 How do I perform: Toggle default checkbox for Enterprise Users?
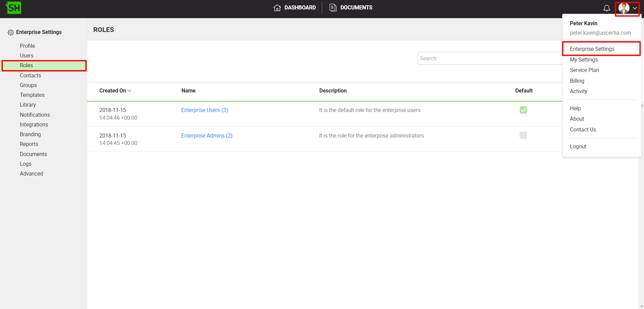pos(523,110)
